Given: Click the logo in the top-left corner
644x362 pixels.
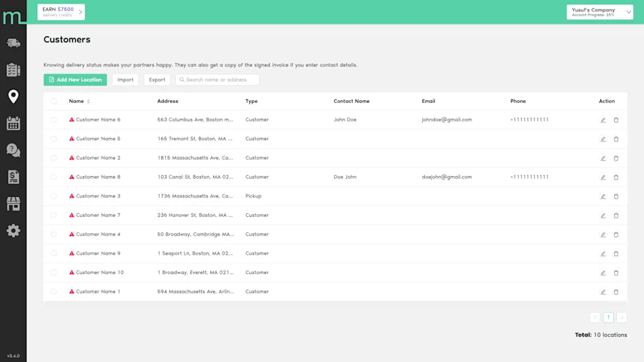Looking at the screenshot, I should pyautogui.click(x=13, y=17).
